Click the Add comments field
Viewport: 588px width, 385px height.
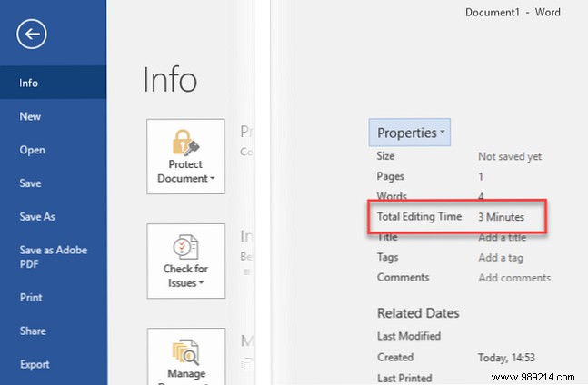click(x=514, y=278)
